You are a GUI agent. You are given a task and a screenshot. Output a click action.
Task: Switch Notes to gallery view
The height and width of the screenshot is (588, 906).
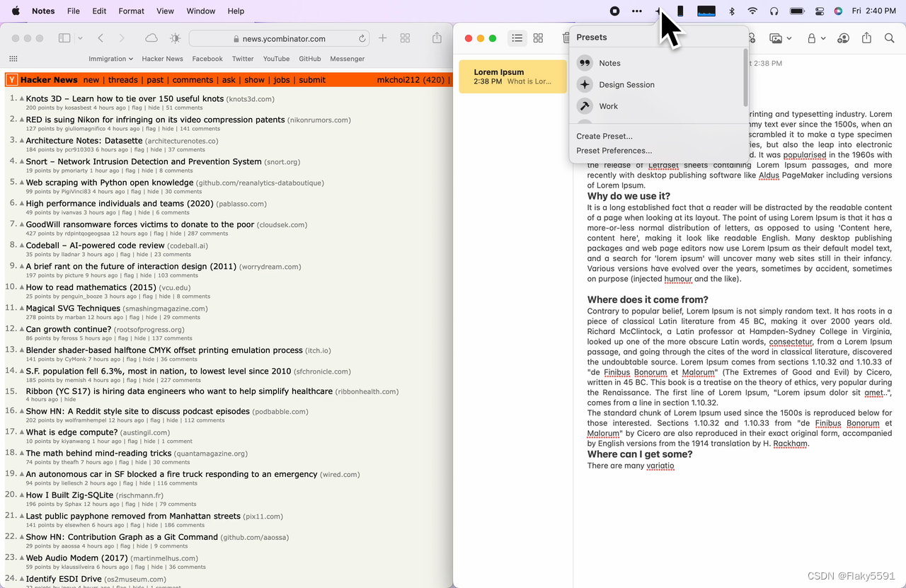click(x=538, y=38)
